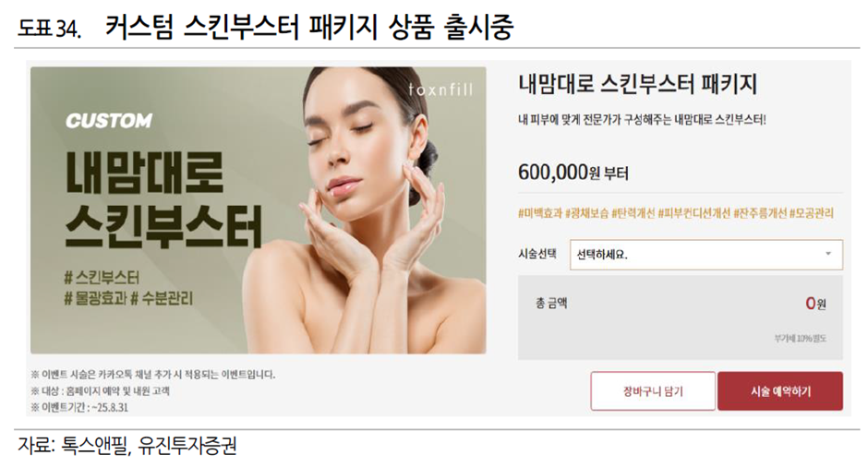Click the #탄력개선 hashtag

point(633,213)
